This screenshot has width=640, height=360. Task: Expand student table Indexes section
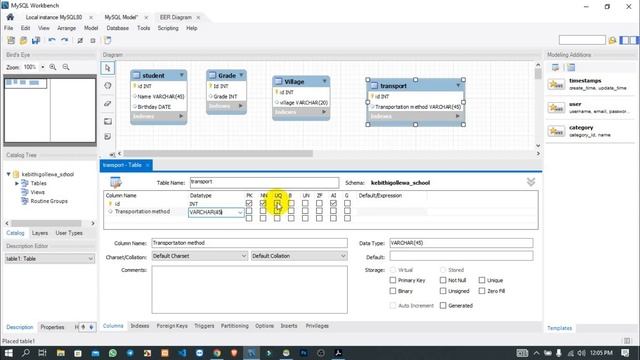click(x=181, y=116)
